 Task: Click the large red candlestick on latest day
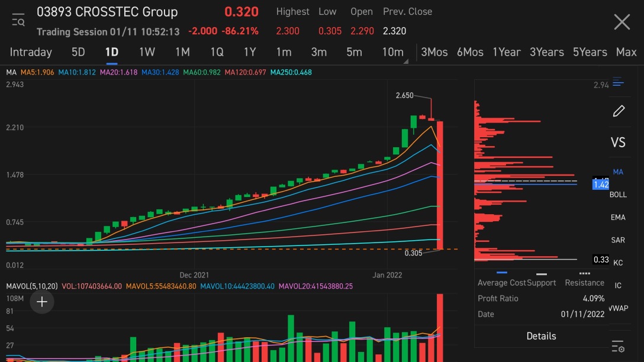(x=440, y=185)
